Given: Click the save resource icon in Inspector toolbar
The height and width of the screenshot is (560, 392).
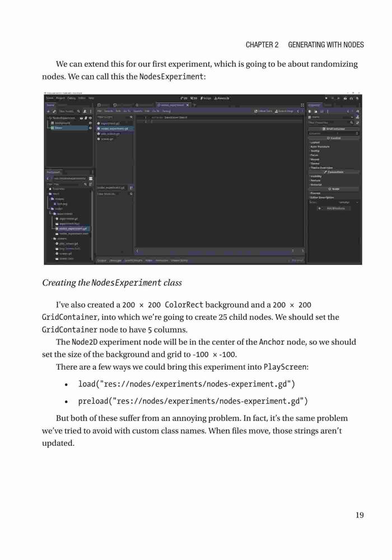Looking at the screenshot, I should click(321, 111).
